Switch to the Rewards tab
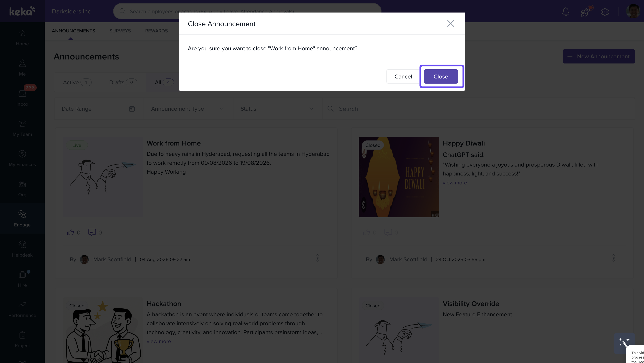This screenshot has height=363, width=644. 157,31
